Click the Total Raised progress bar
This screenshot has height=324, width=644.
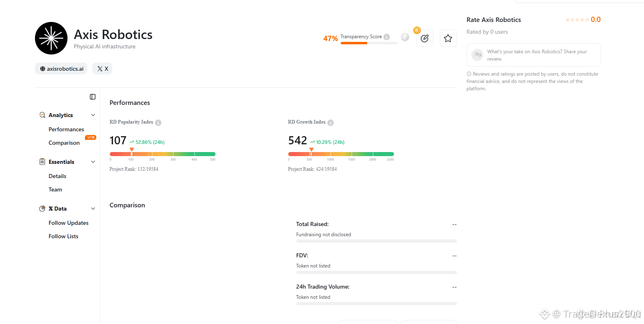click(x=376, y=241)
